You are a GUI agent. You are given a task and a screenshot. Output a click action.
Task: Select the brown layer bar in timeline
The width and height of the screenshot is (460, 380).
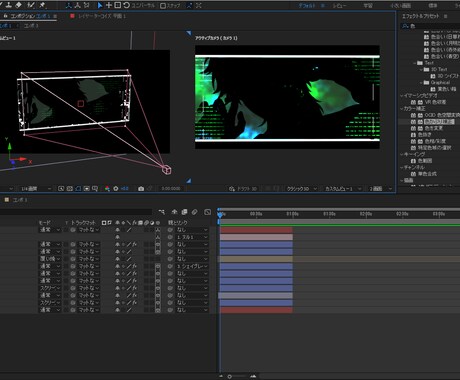click(x=256, y=259)
